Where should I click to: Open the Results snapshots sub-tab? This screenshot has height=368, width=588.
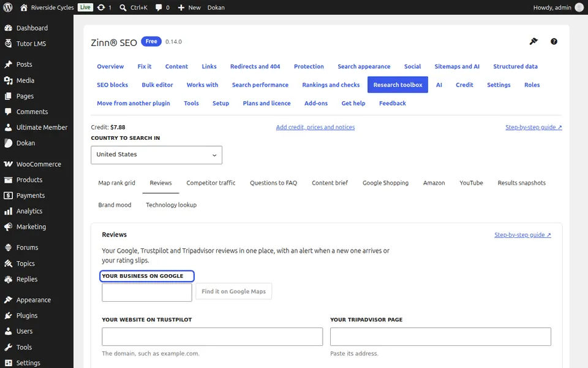coord(522,183)
